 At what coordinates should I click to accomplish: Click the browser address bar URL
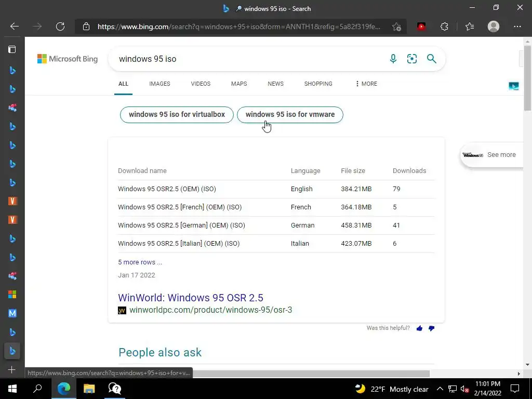click(239, 26)
